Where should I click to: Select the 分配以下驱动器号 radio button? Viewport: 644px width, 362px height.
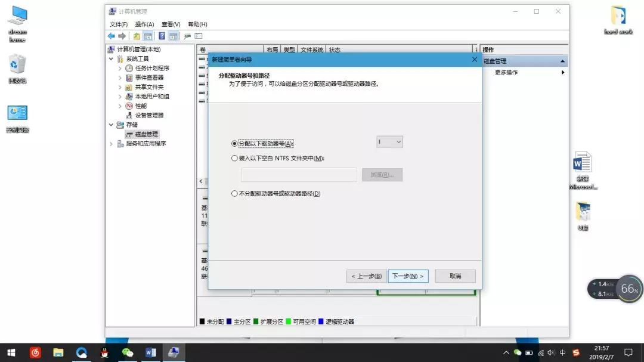point(235,143)
